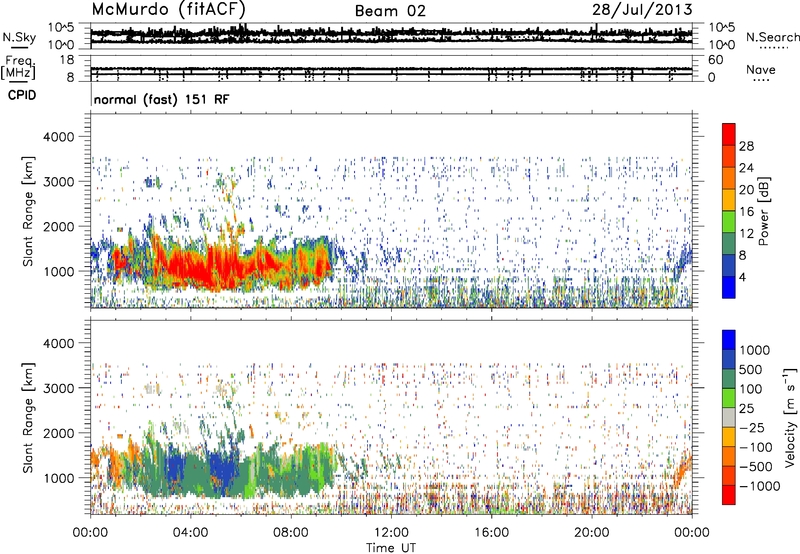
Task: Click the orange 20-24 dB Power colorbar segment
Action: (729, 179)
